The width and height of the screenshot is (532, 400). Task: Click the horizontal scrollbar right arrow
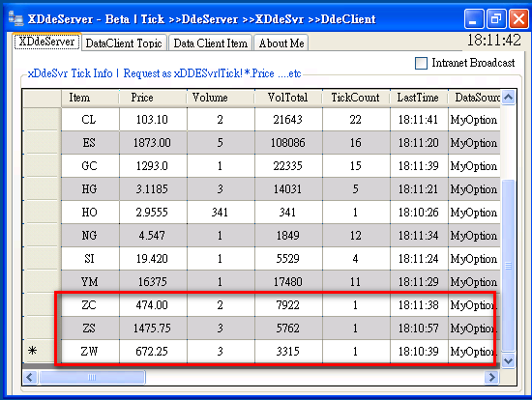click(x=491, y=377)
